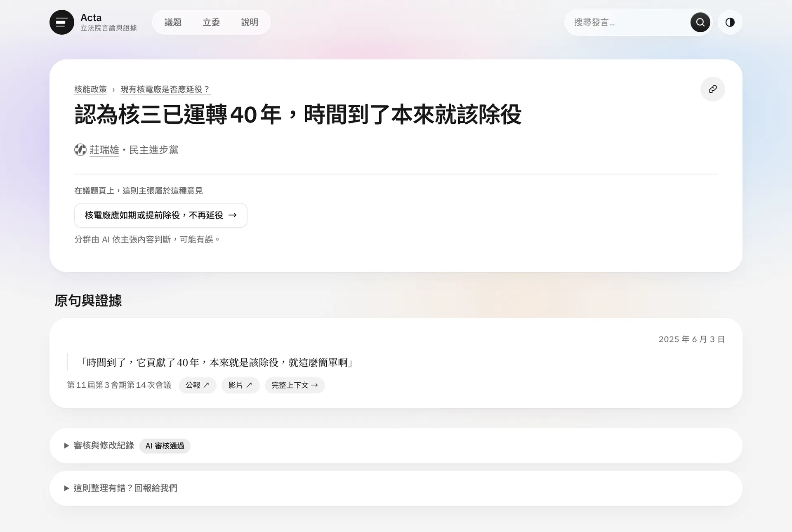Open legislator 莊瑞雄 profile link
Viewport: 792px width, 532px height.
(x=104, y=150)
